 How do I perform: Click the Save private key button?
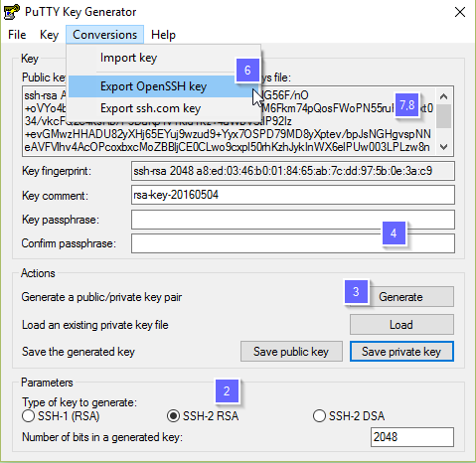(x=401, y=352)
